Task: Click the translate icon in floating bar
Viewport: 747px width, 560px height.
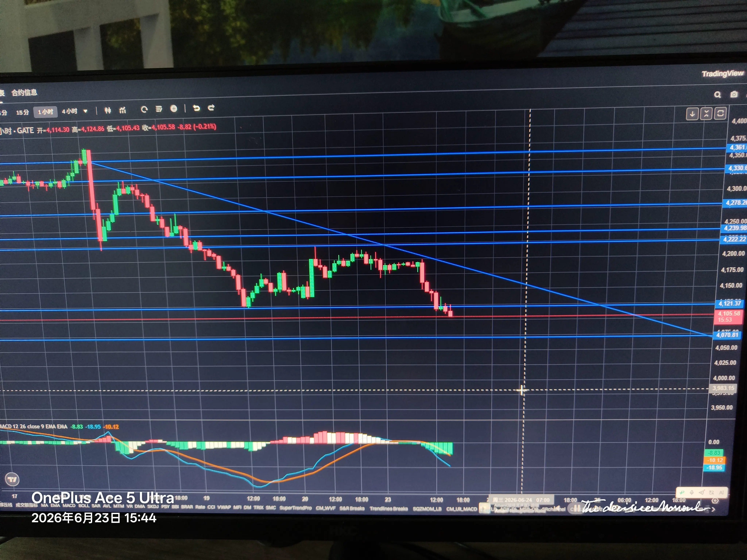Action: 712,493
